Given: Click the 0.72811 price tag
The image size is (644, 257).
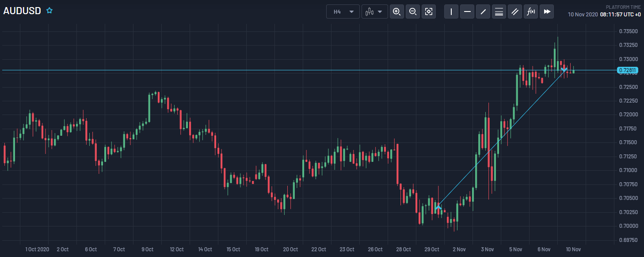Looking at the screenshot, I should coord(627,70).
